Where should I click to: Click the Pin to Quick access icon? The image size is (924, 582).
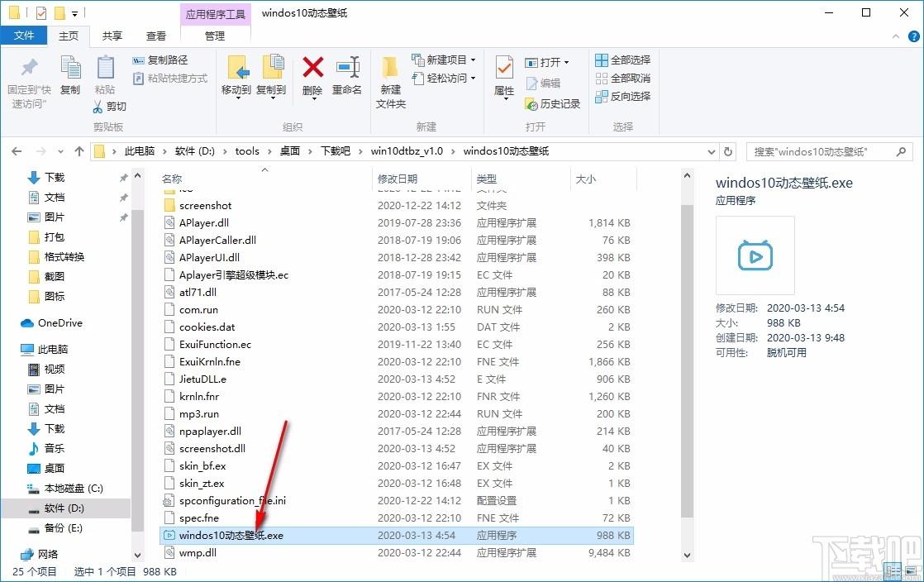click(x=29, y=68)
